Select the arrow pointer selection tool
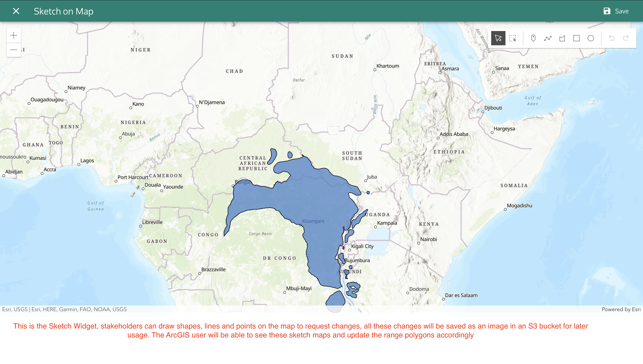Image resolution: width=643 pixels, height=364 pixels. tap(498, 38)
